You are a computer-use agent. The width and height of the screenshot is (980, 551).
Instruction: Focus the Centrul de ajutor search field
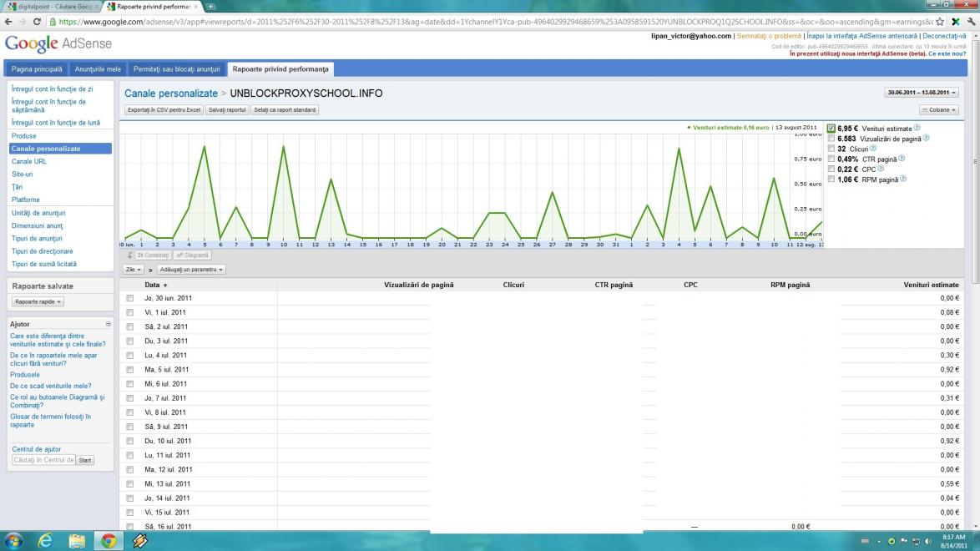[x=43, y=460]
